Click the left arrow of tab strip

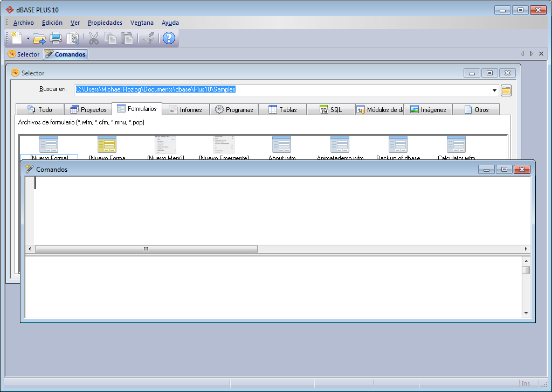click(x=522, y=54)
